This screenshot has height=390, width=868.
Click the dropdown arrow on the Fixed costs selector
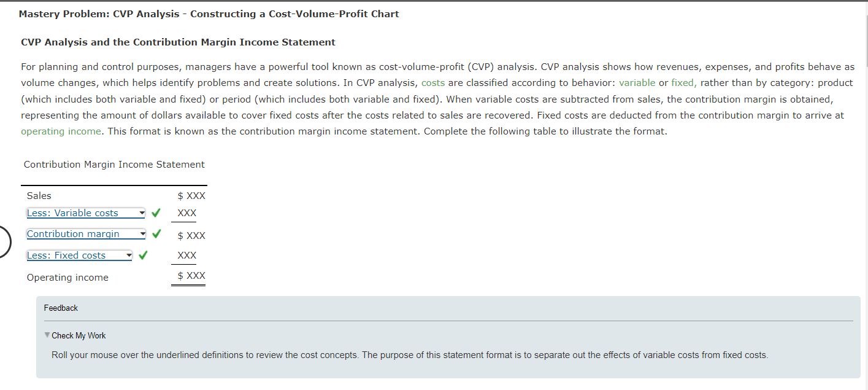(x=129, y=255)
